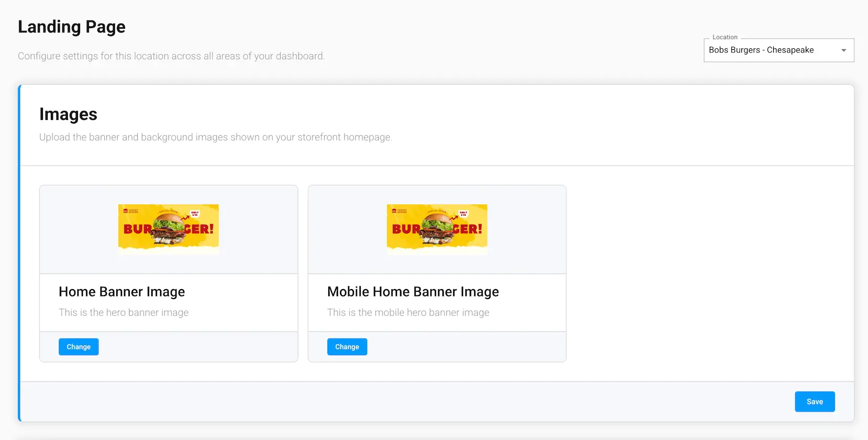Click the Home Banner burger thumbnail
Viewport: 868px width, 440px height.
[x=169, y=229]
